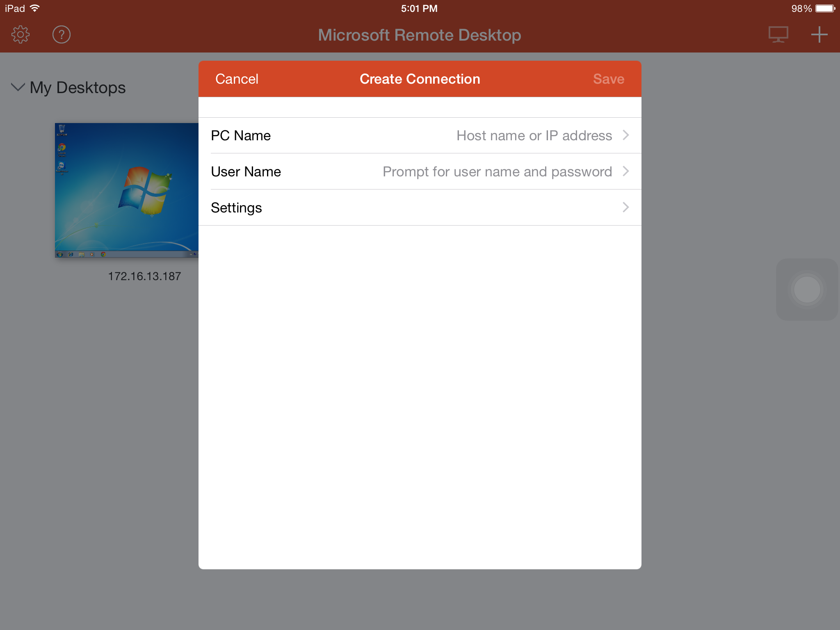Image resolution: width=840 pixels, height=630 pixels.
Task: Open the PC Name row
Action: pyautogui.click(x=420, y=135)
